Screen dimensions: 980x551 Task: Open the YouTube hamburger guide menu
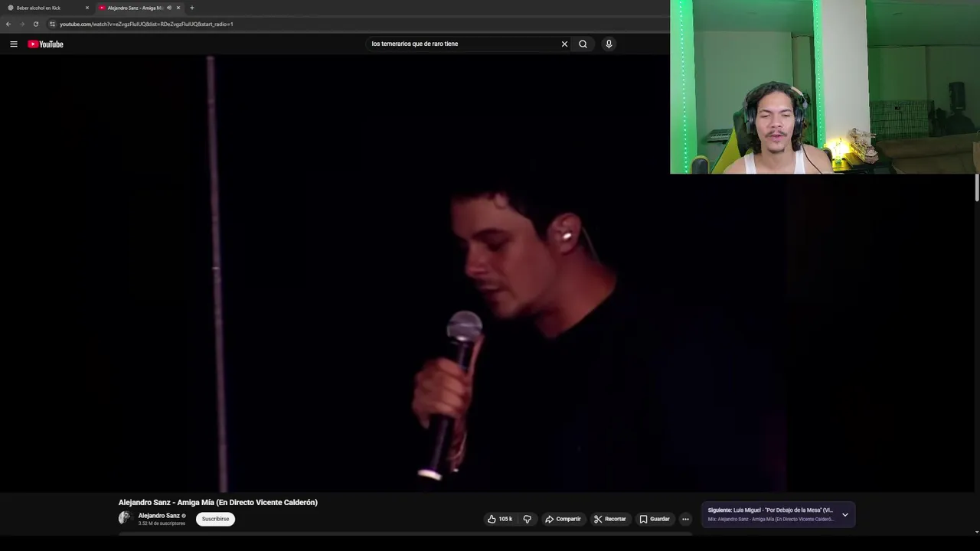tap(14, 44)
